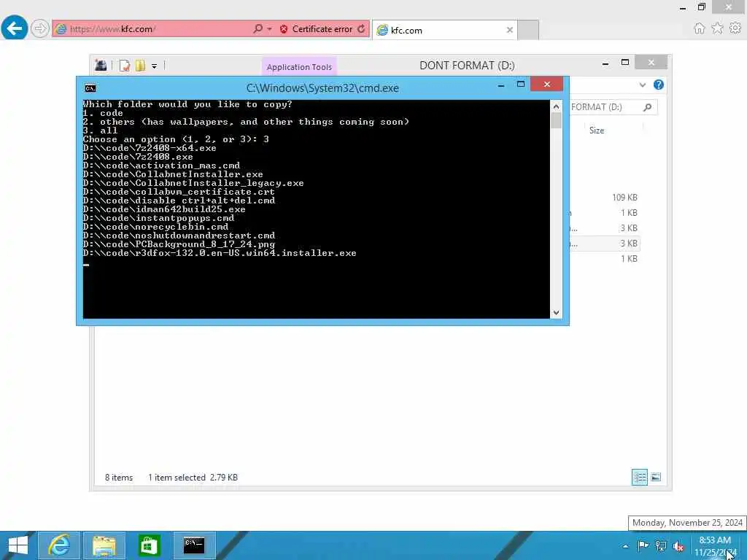The image size is (747, 560).
Task: Select the file row sized 109 KB
Action: coord(605,197)
